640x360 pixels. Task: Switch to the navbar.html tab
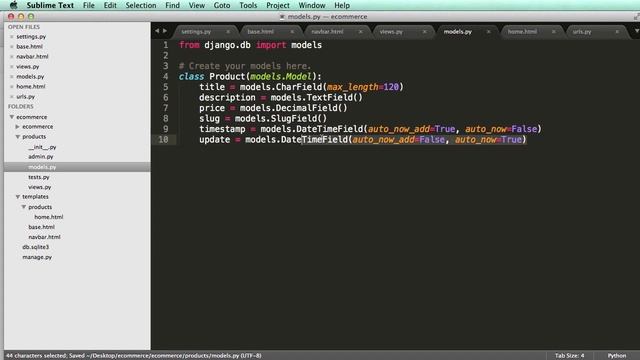click(x=327, y=31)
